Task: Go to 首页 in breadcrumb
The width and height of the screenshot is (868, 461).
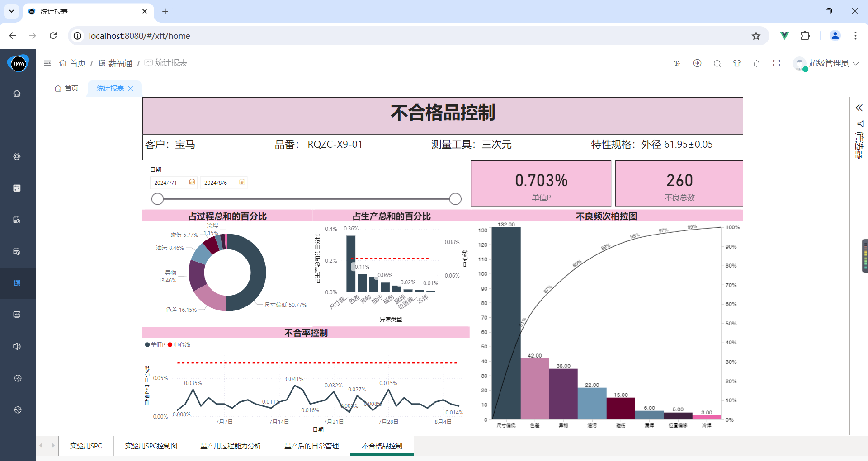Action: (x=72, y=63)
